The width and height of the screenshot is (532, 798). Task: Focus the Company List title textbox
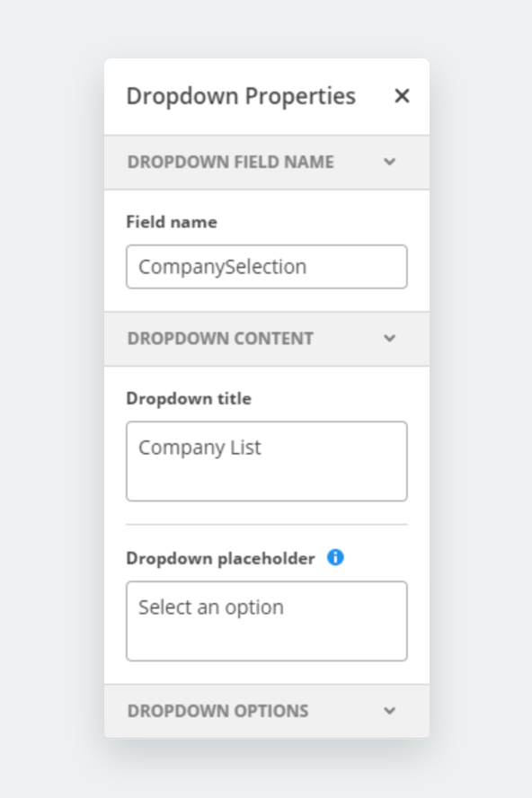267,461
